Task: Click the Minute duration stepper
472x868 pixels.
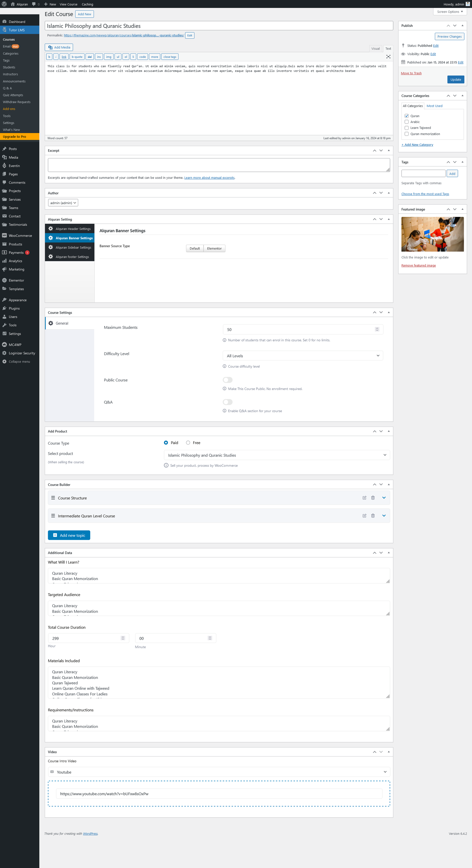Action: [x=210, y=638]
